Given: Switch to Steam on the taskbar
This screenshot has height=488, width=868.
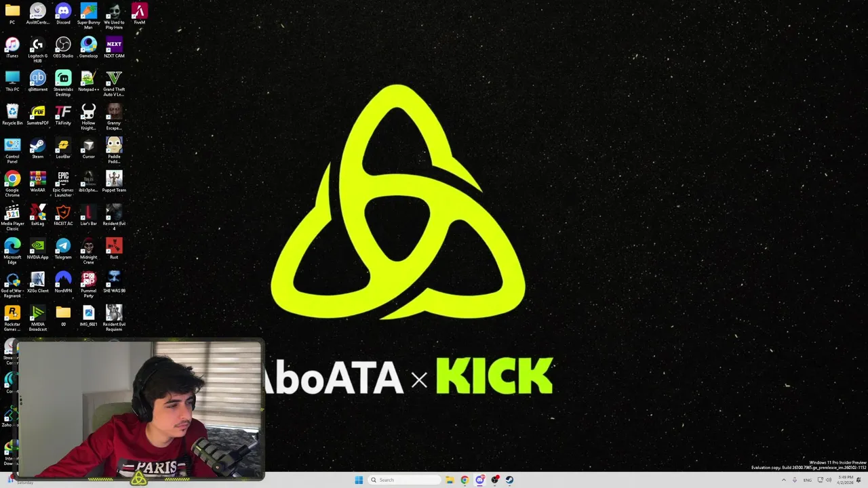Looking at the screenshot, I should [x=509, y=480].
